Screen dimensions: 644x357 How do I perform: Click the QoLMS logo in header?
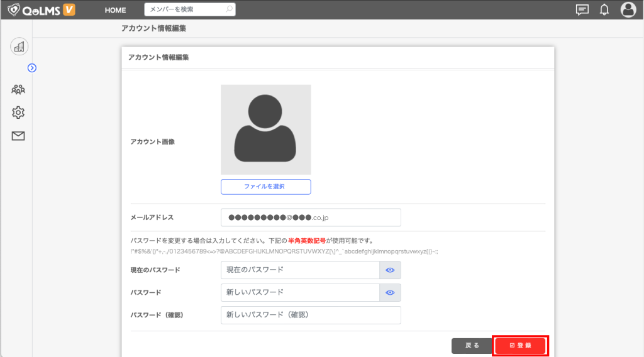pyautogui.click(x=42, y=9)
